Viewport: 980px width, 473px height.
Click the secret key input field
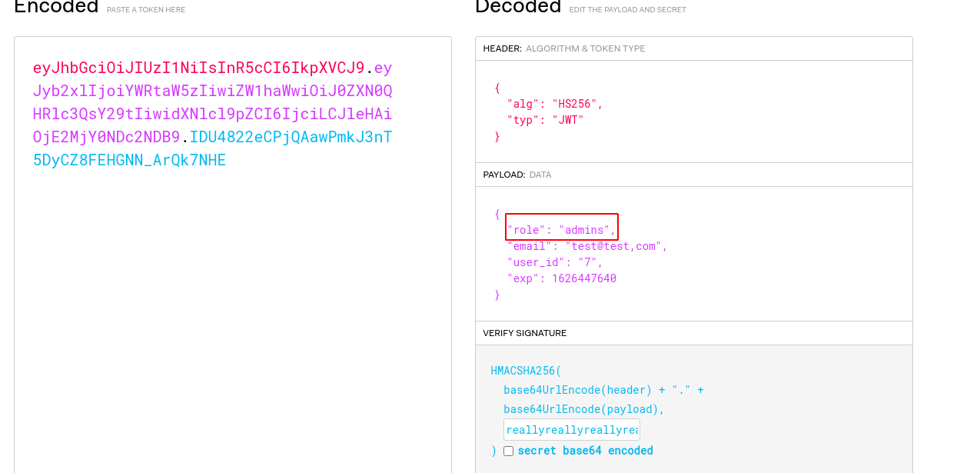[x=571, y=430]
